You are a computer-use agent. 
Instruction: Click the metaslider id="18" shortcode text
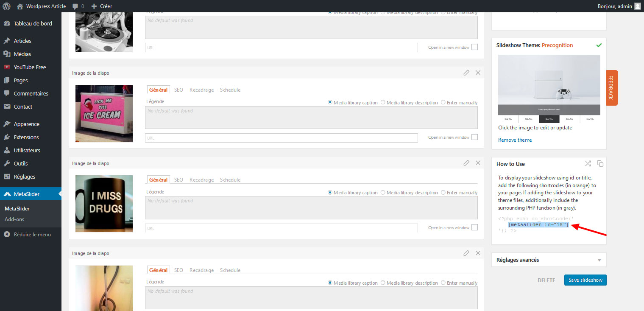pyautogui.click(x=538, y=224)
